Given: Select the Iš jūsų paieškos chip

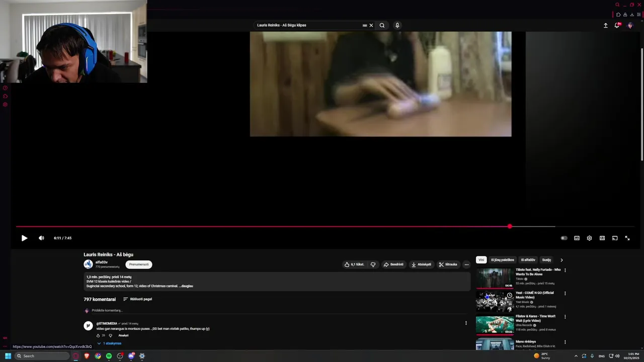Looking at the screenshot, I should [503, 260].
